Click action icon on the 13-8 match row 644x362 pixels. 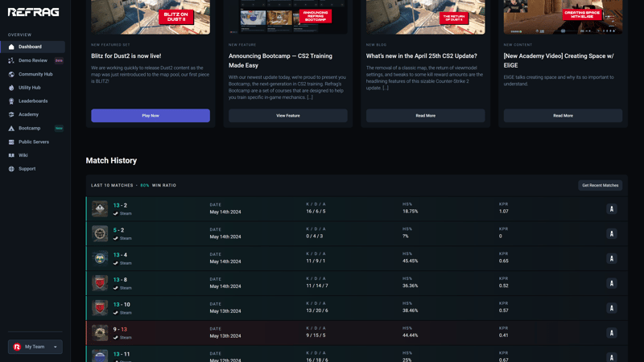[612, 283]
